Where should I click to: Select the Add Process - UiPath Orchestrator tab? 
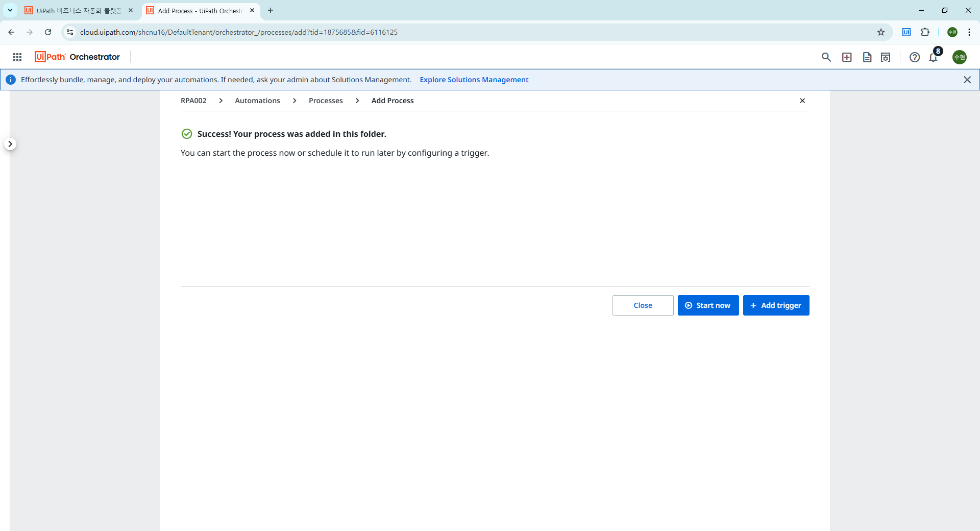pos(200,11)
